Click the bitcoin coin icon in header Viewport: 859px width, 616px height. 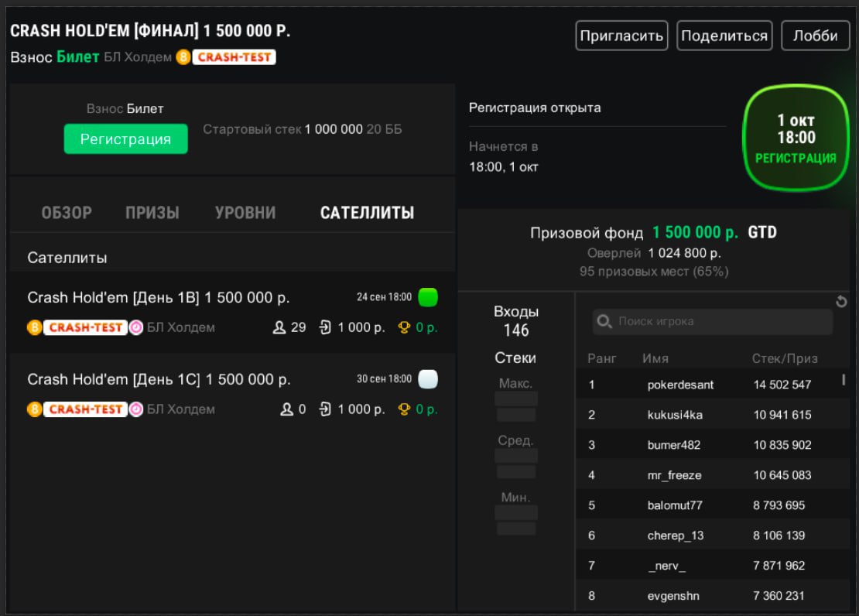click(x=183, y=57)
